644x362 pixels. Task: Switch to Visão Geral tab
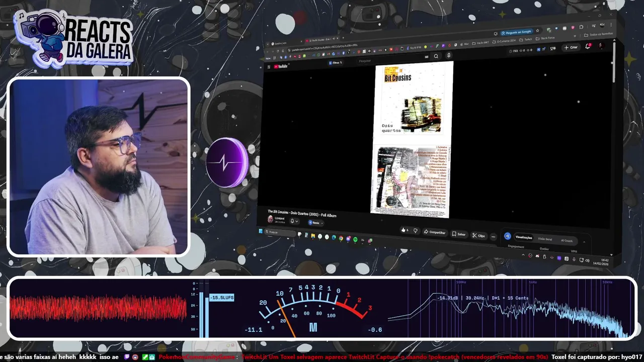(545, 239)
